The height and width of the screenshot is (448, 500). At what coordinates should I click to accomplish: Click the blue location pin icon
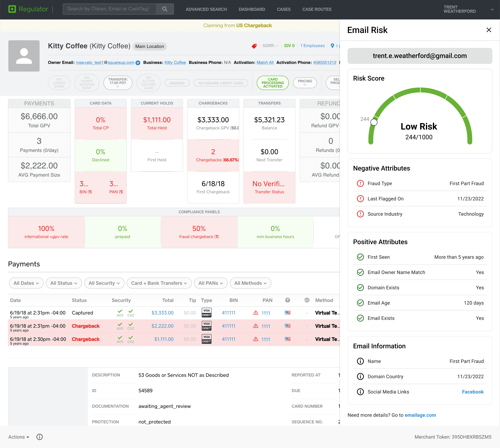click(332, 46)
